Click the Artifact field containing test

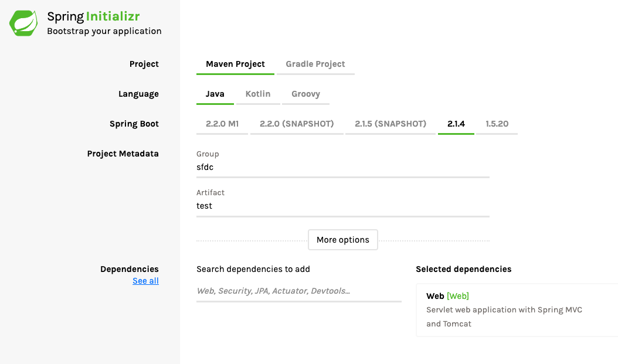point(342,206)
